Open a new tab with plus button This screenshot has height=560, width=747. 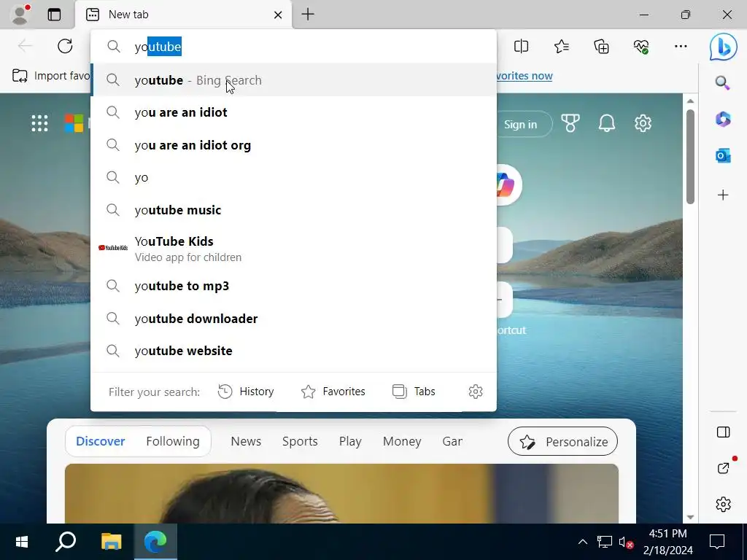coord(308,15)
